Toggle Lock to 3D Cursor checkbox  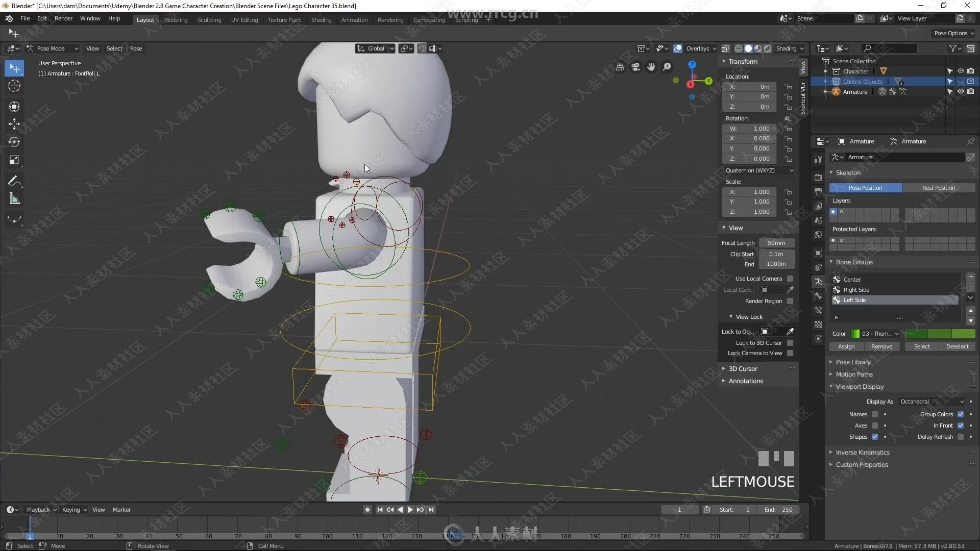click(792, 342)
